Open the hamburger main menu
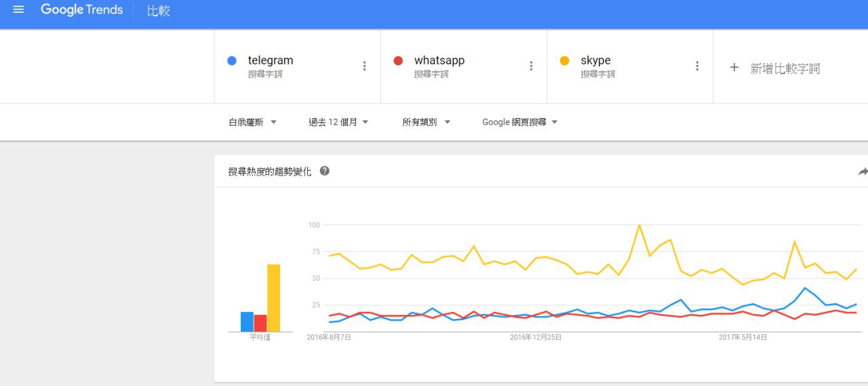The width and height of the screenshot is (868, 386). (18, 10)
